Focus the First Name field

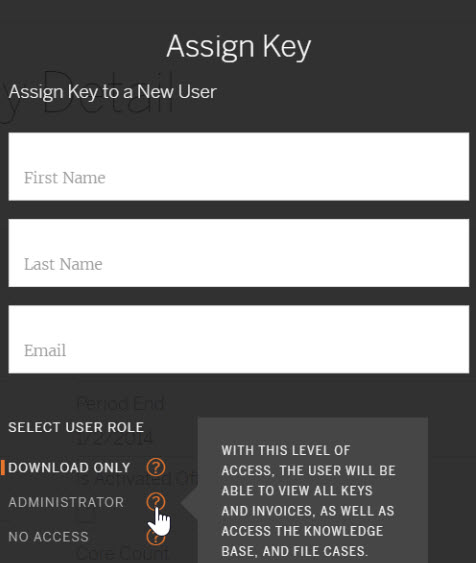(x=239, y=166)
